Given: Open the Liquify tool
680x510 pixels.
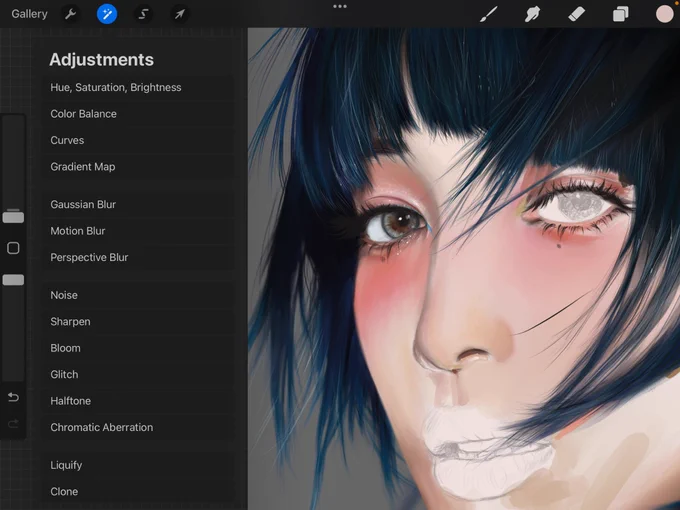Looking at the screenshot, I should [138, 465].
